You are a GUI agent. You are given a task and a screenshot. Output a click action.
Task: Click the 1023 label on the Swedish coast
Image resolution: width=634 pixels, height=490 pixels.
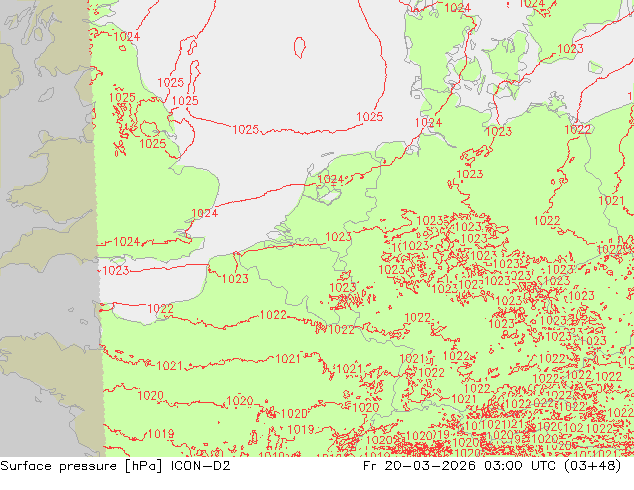[x=571, y=49]
